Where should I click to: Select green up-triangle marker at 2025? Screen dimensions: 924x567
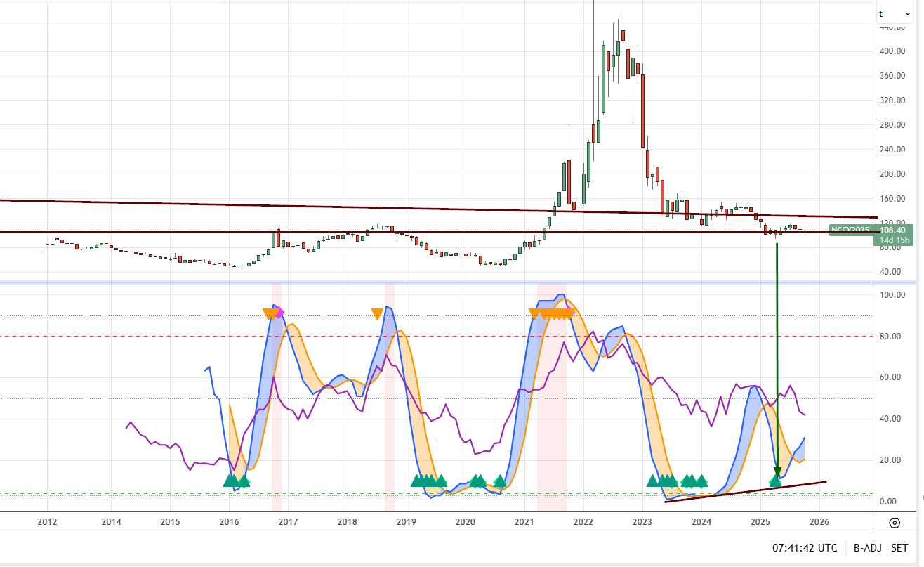pyautogui.click(x=775, y=481)
